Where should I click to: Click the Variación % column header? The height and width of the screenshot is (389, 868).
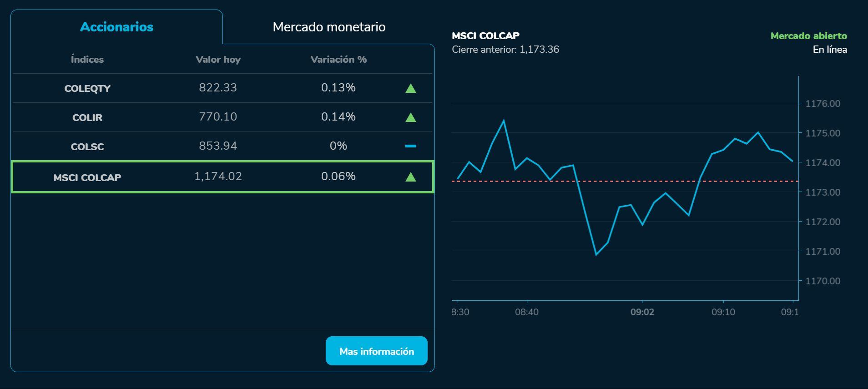(x=338, y=60)
